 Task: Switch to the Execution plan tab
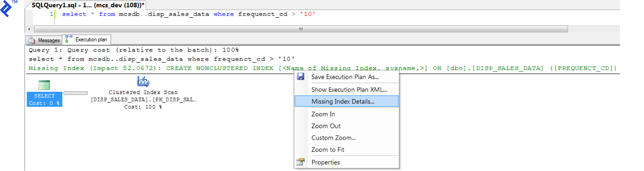click(x=86, y=40)
